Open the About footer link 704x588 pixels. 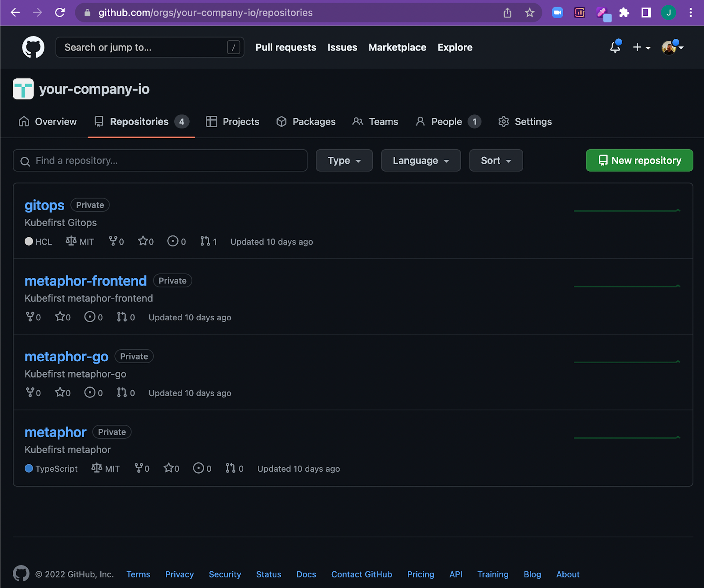[568, 574]
